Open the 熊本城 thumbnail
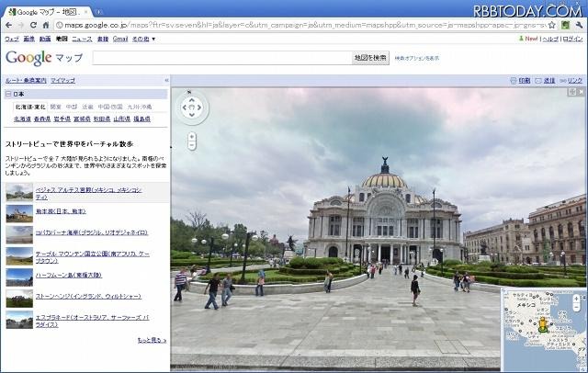Screen dimensions: 588x373 19,214
